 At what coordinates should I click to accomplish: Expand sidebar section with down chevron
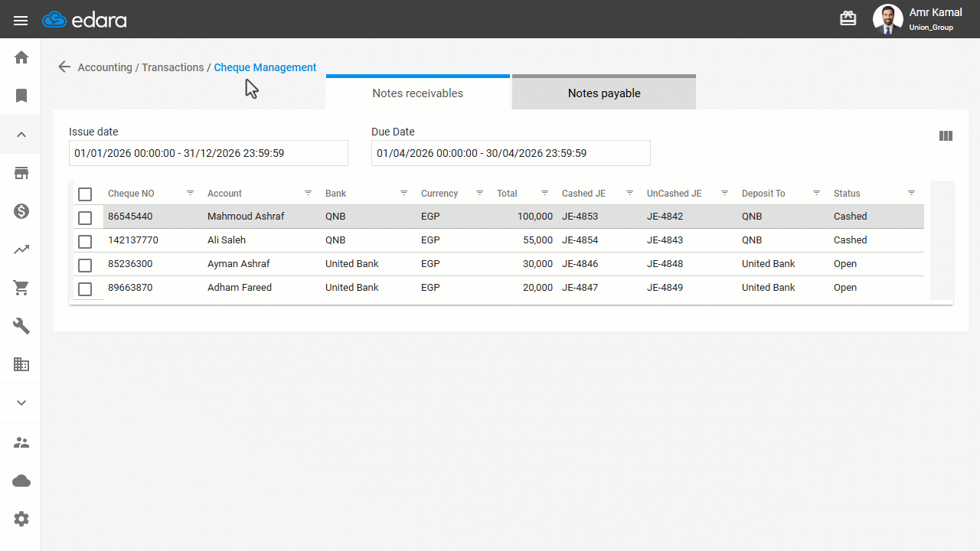coord(21,403)
